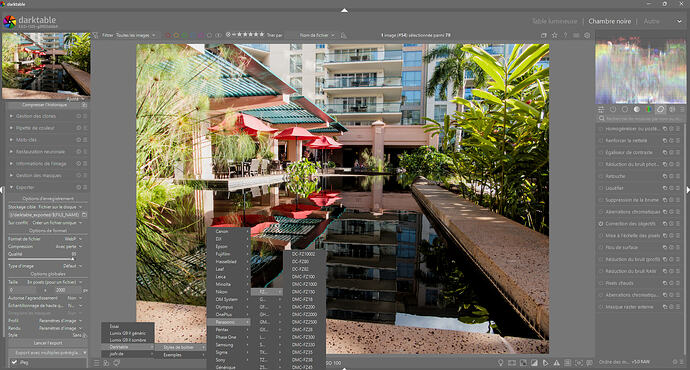690x370 pixels.
Task: Open the global preferences gear icon
Action: (587, 35)
